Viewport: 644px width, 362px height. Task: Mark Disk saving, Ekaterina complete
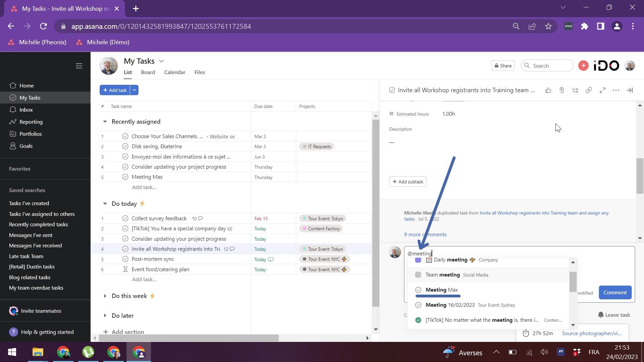tap(125, 146)
